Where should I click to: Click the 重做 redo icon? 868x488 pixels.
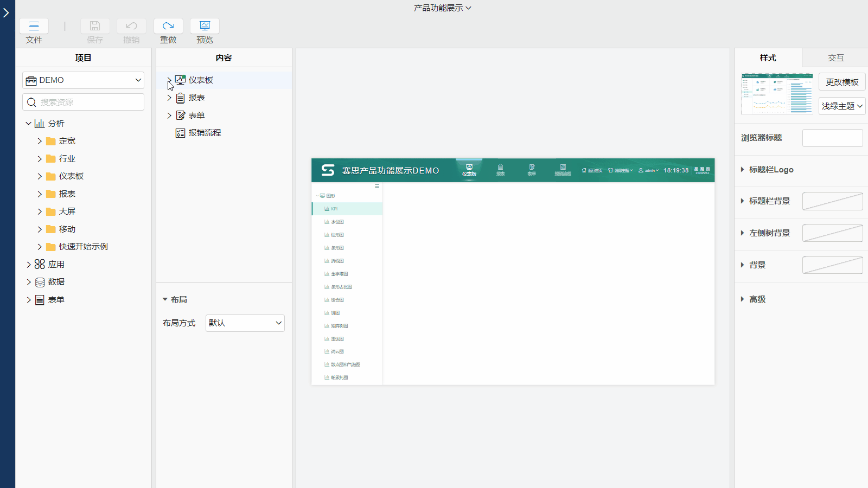(x=168, y=26)
